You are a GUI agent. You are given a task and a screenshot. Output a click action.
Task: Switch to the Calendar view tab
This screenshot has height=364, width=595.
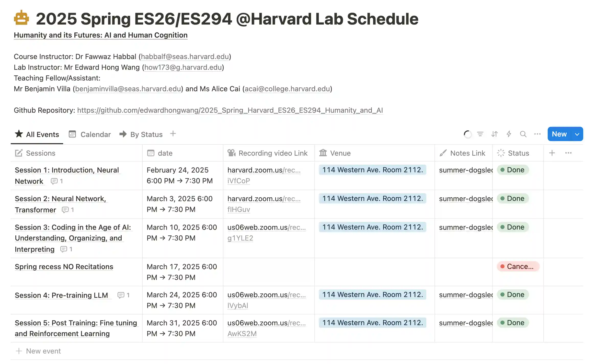pyautogui.click(x=90, y=134)
